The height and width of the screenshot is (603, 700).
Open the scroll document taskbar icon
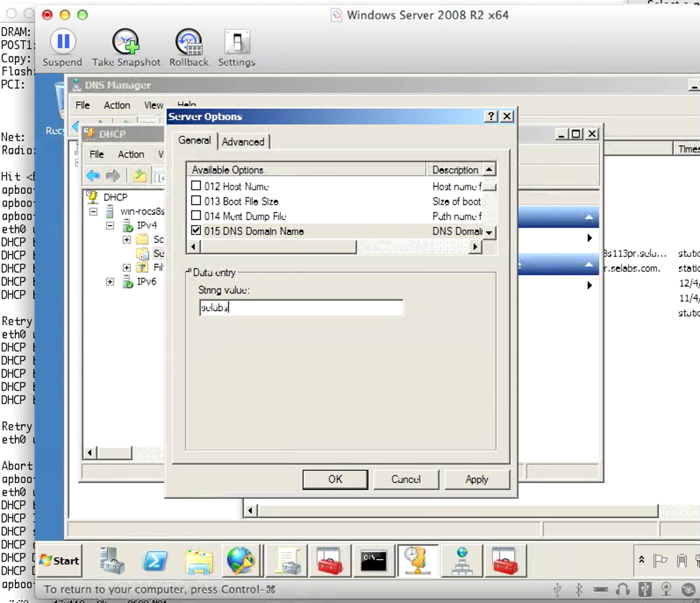287,560
